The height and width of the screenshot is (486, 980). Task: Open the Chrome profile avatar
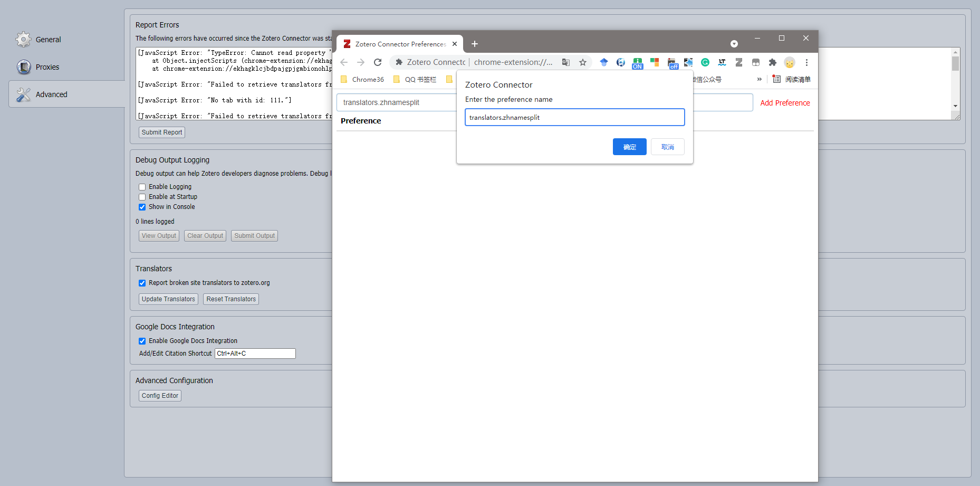point(790,62)
